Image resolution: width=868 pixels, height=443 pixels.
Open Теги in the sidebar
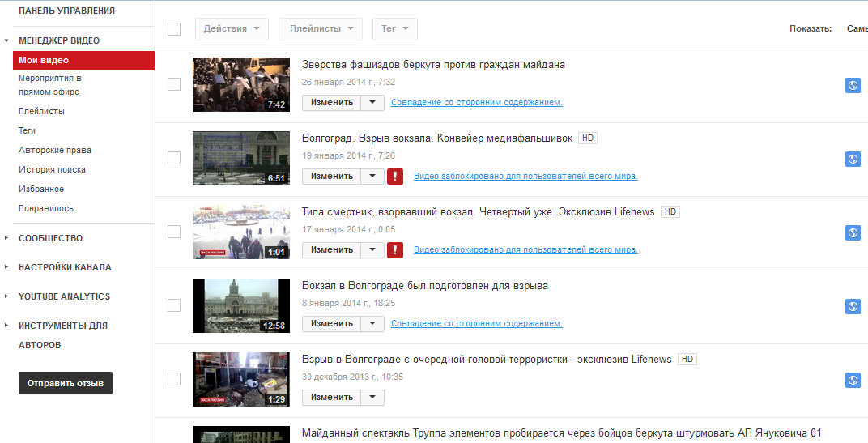click(x=28, y=130)
